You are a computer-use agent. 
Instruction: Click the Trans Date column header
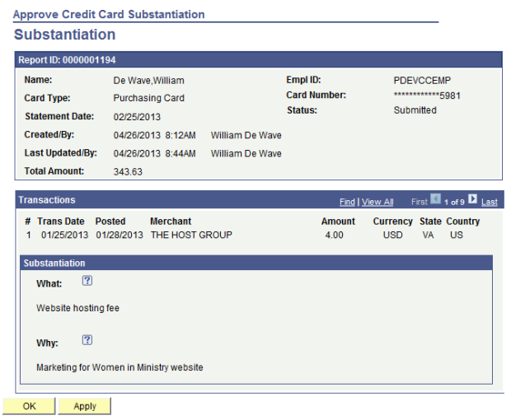60,222
